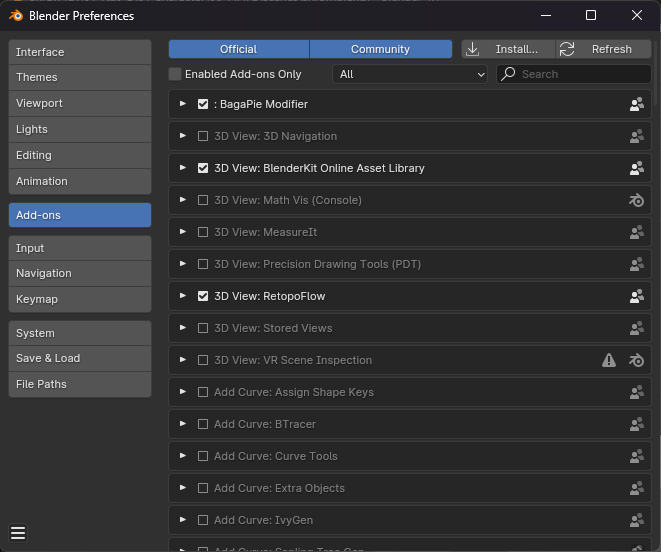The image size is (661, 552).
Task: Open the Interface preferences section
Action: point(80,52)
